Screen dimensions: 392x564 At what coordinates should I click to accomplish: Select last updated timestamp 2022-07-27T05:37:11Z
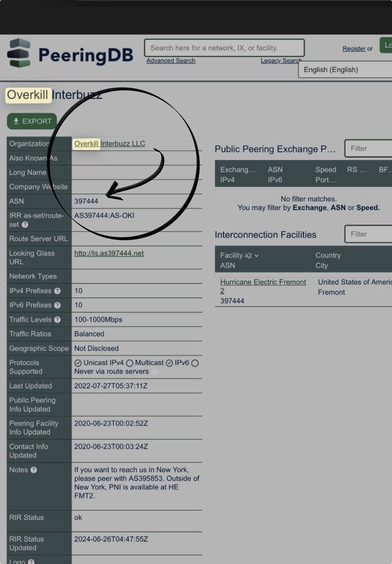pos(111,386)
